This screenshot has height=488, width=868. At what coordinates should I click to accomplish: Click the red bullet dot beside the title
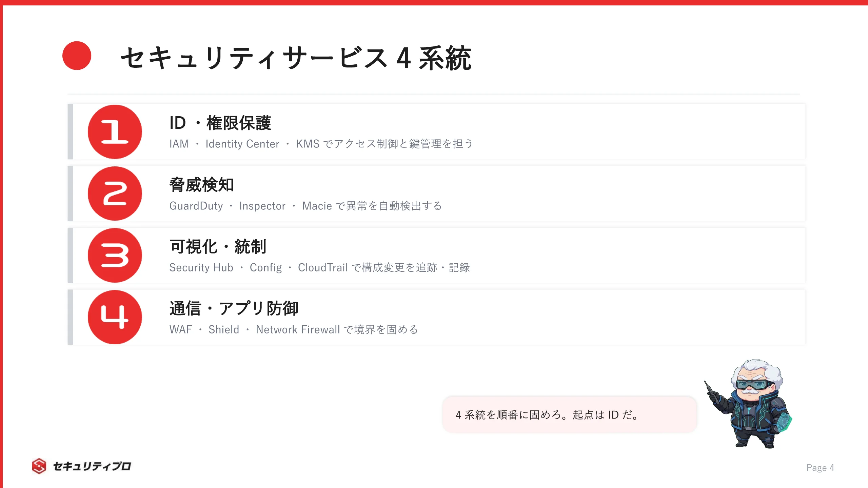point(77,56)
